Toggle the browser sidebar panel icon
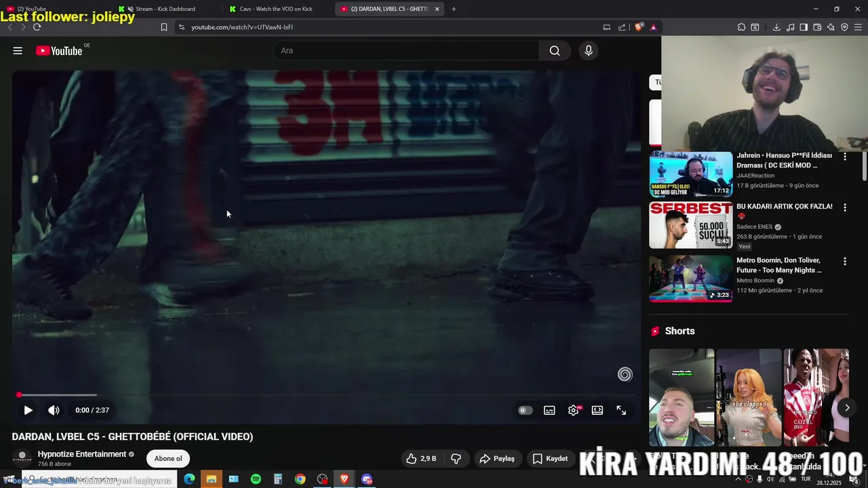 pyautogui.click(x=804, y=27)
